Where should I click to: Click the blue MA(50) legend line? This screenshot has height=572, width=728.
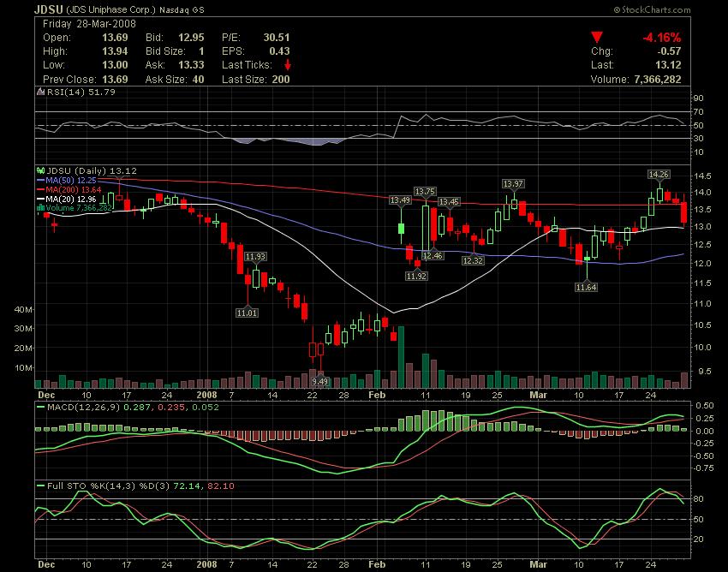pos(41,180)
